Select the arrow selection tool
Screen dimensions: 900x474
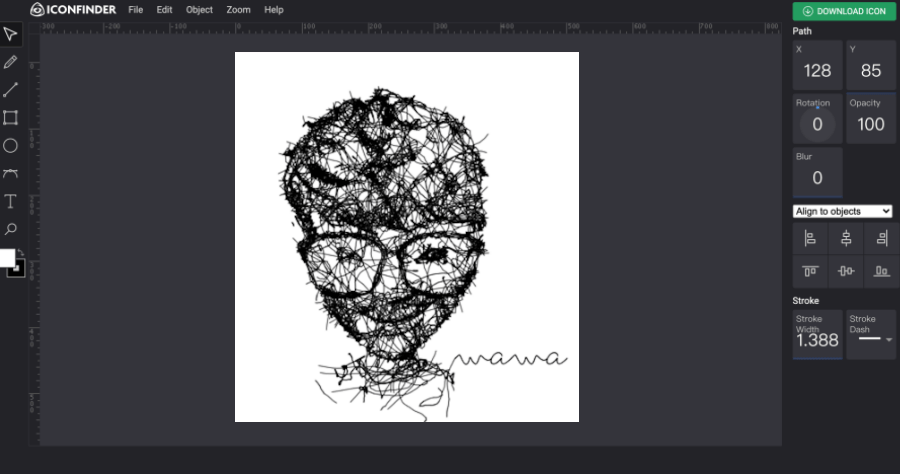click(10, 34)
